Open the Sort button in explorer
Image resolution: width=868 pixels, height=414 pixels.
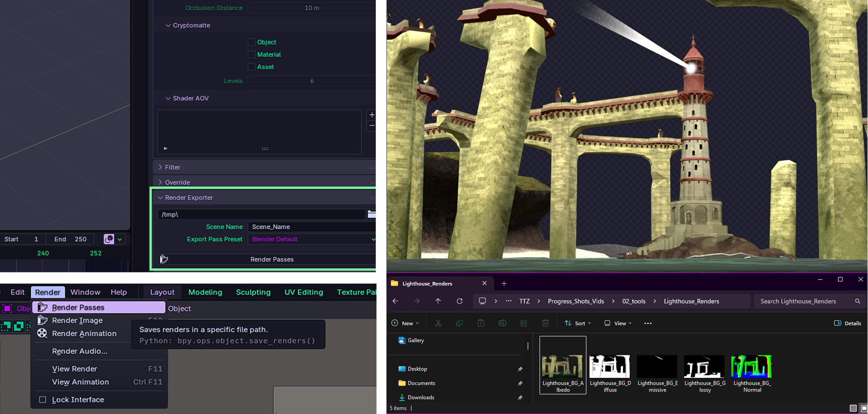tap(577, 323)
